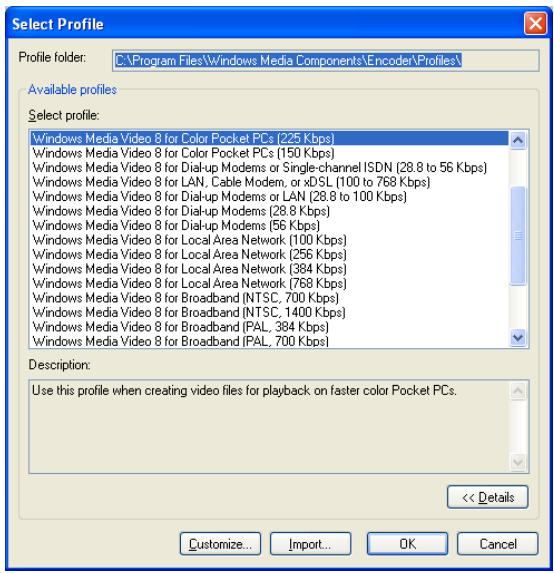Select Color Pocket PCs (225 Kbps) profile
Screen dimensions: 554x573
[x=269, y=138]
